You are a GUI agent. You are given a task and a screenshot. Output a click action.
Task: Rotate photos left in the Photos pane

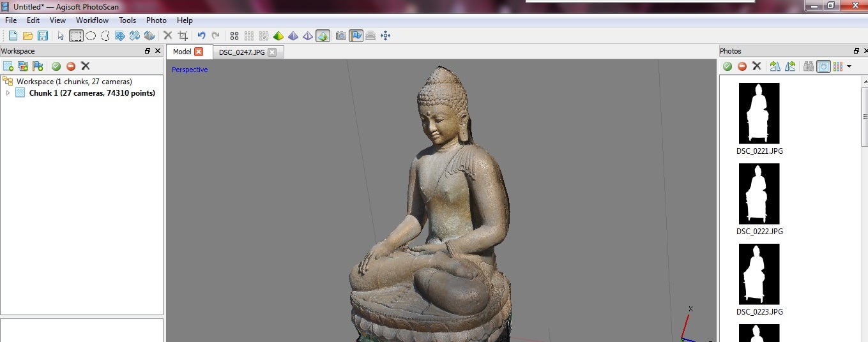[x=790, y=66]
